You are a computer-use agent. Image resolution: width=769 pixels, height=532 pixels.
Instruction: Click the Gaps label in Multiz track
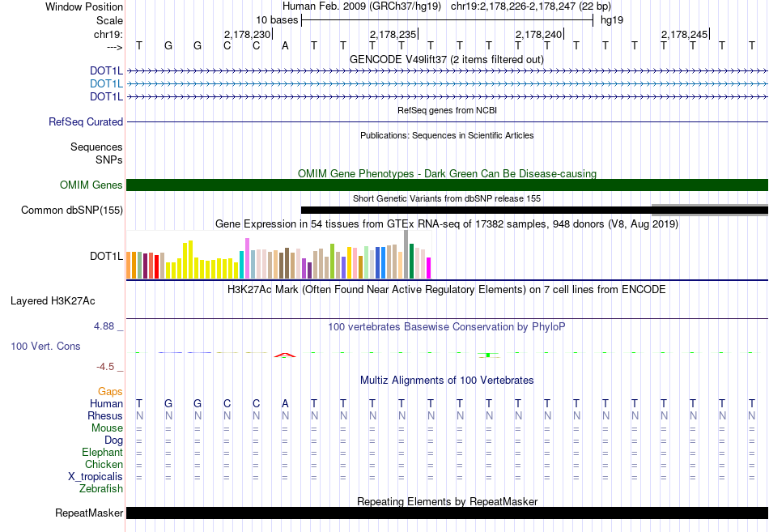point(110,392)
